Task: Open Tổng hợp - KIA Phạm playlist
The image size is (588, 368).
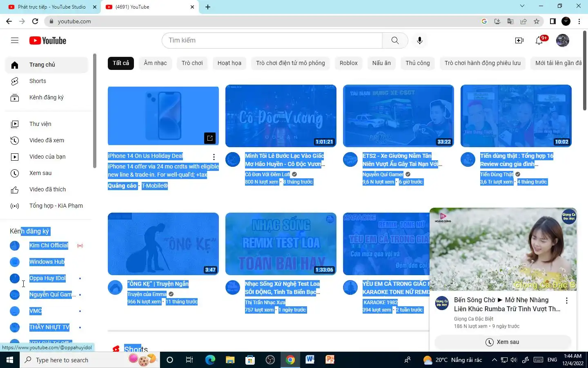Action: click(47, 206)
